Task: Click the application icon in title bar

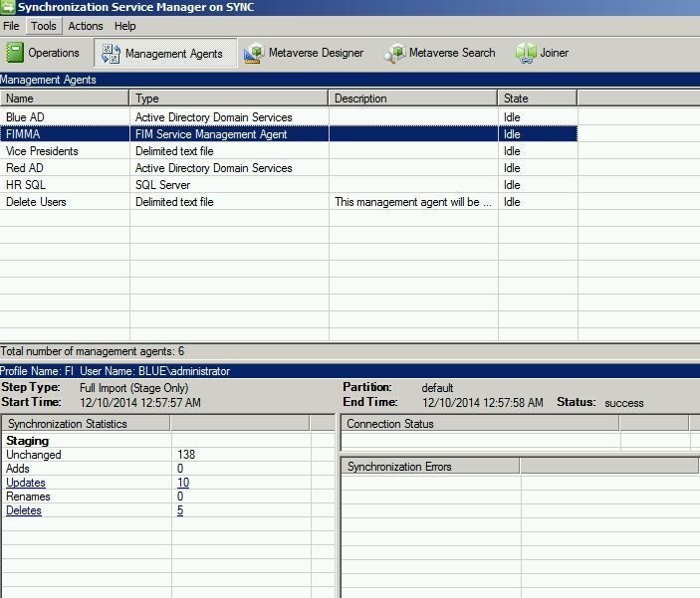Action: pos(8,7)
